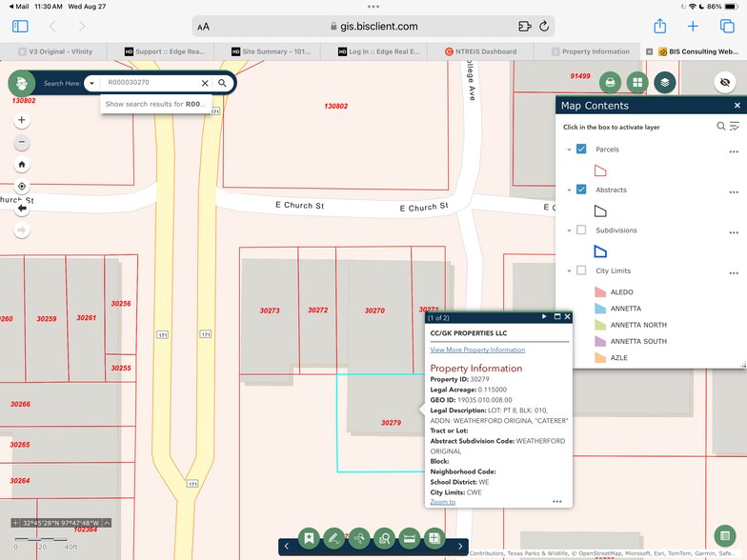Open the search source dropdown arrow

click(x=91, y=84)
